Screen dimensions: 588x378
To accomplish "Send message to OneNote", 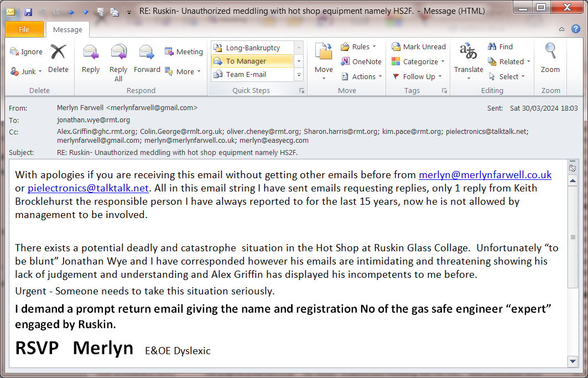I will point(361,61).
